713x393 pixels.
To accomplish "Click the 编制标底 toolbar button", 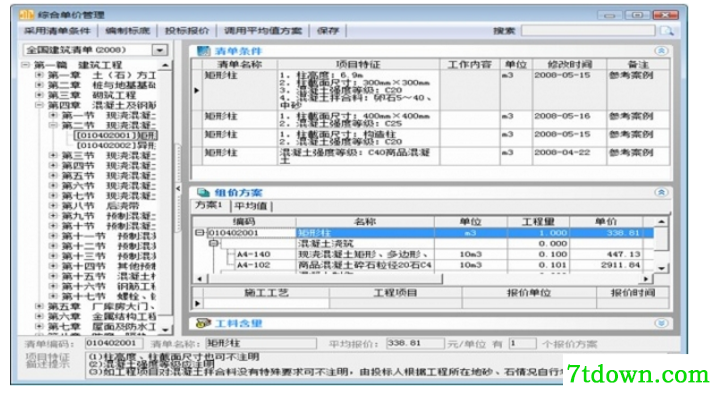I will click(x=127, y=31).
